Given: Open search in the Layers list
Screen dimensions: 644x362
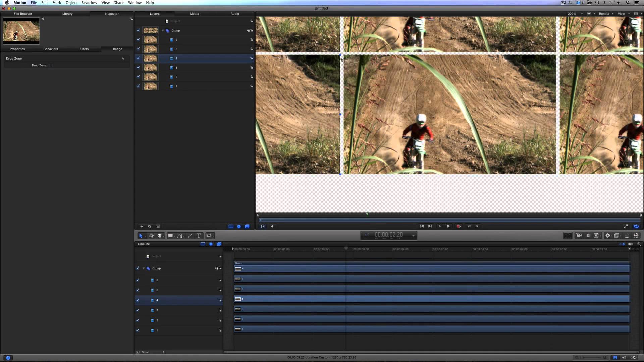Looking at the screenshot, I should tap(150, 227).
